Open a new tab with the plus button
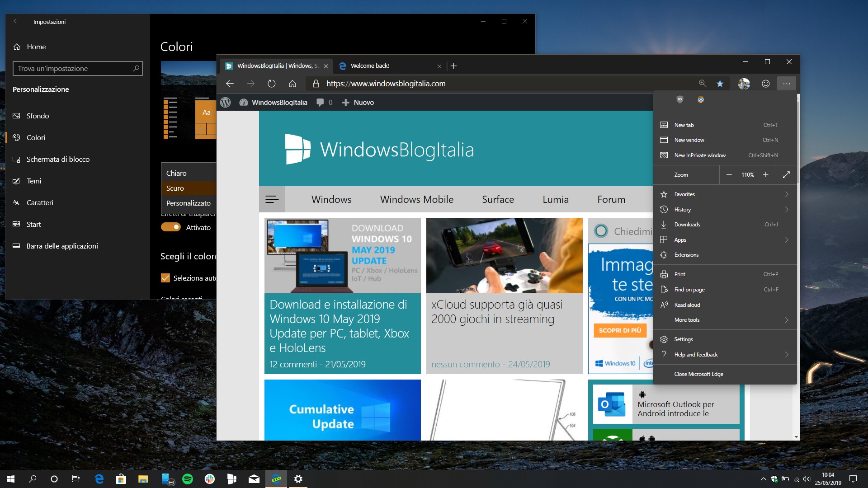 click(454, 66)
